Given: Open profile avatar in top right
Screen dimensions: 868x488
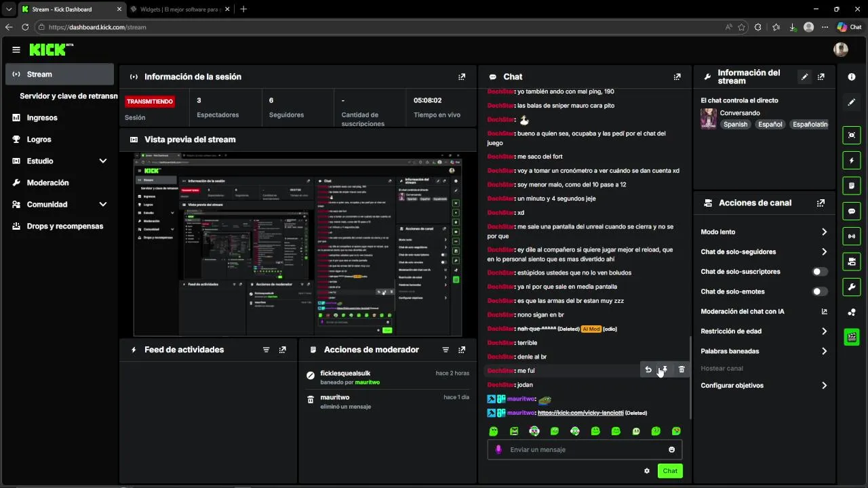Looking at the screenshot, I should click(x=841, y=49).
